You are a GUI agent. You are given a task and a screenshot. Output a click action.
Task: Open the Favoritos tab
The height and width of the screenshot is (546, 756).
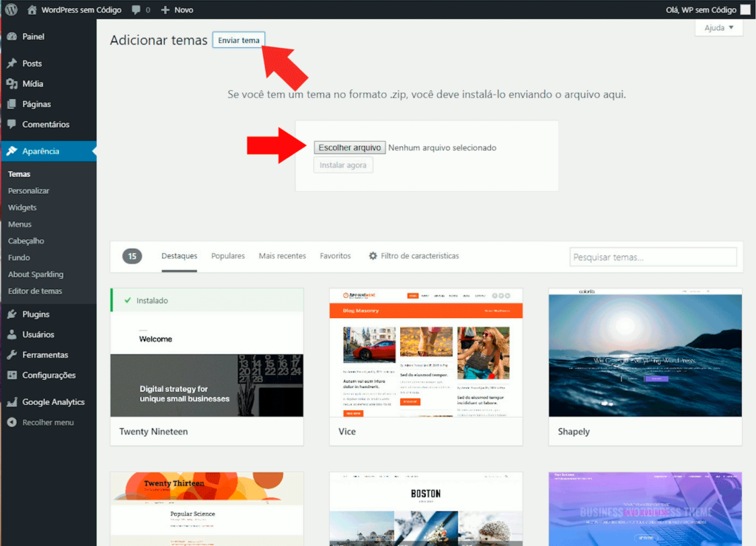tap(334, 256)
